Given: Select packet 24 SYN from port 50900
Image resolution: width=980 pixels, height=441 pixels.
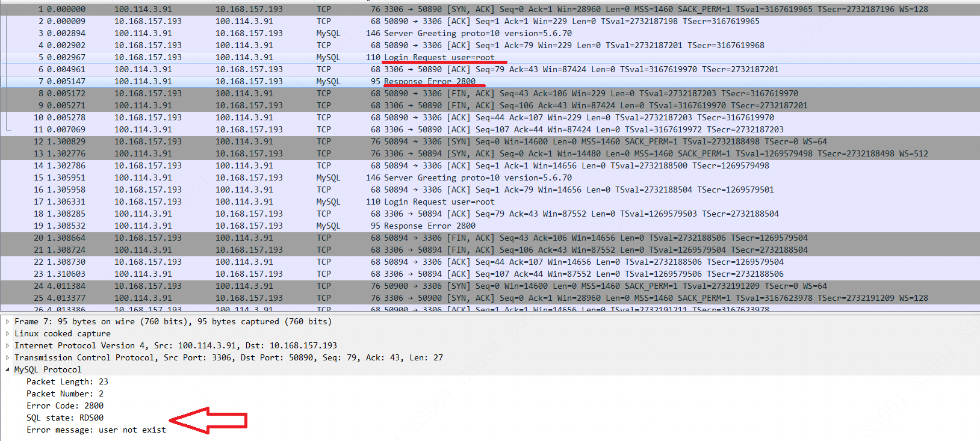Looking at the screenshot, I should (x=490, y=286).
